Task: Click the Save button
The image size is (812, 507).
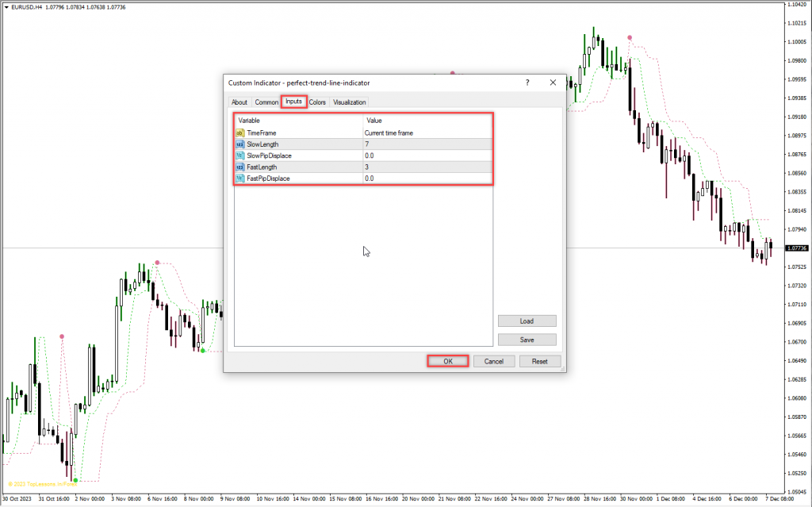Action: (527, 340)
